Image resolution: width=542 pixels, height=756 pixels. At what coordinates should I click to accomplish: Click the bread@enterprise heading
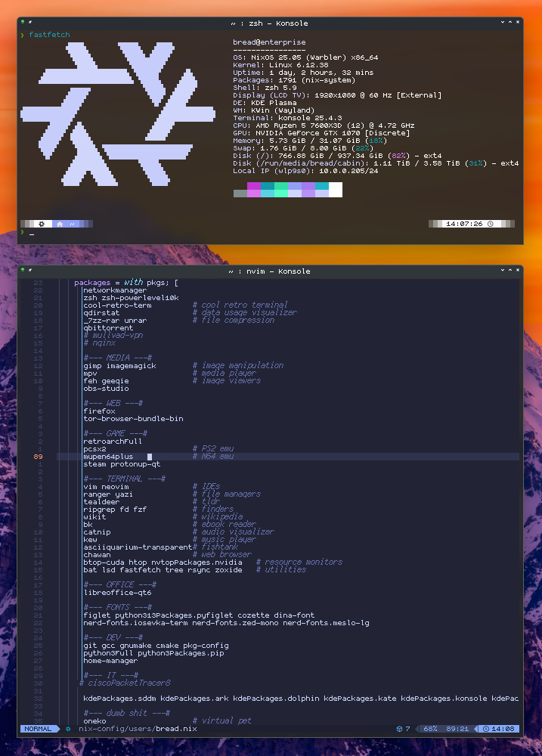[269, 42]
